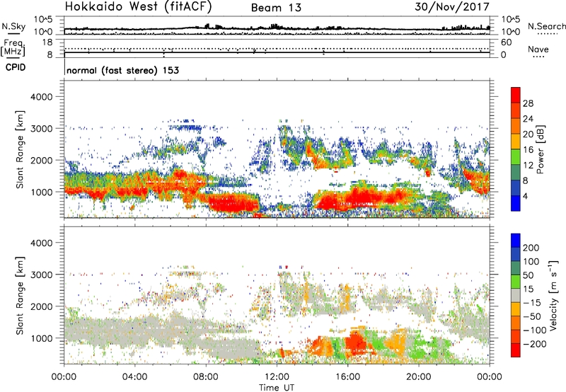Viewport: 566px width, 392px height.
Task: Click the 'Velocity [m s-1]' colorbar label
Action: 554,295
